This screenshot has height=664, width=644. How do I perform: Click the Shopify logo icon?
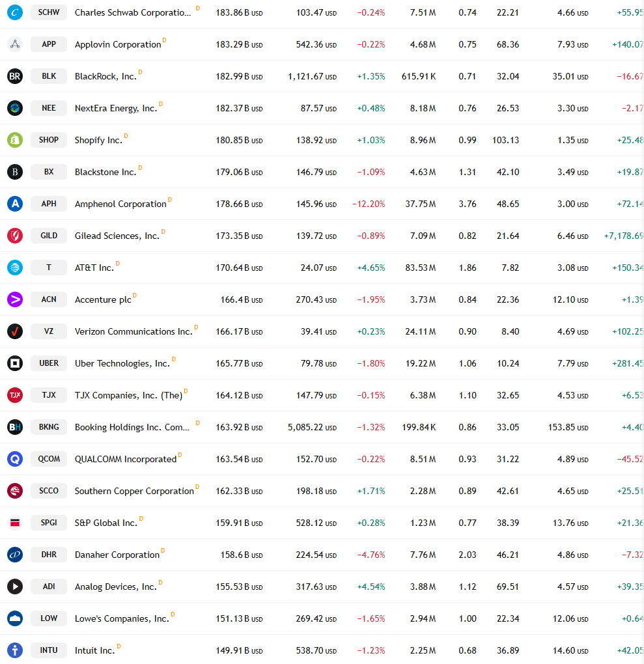15,140
